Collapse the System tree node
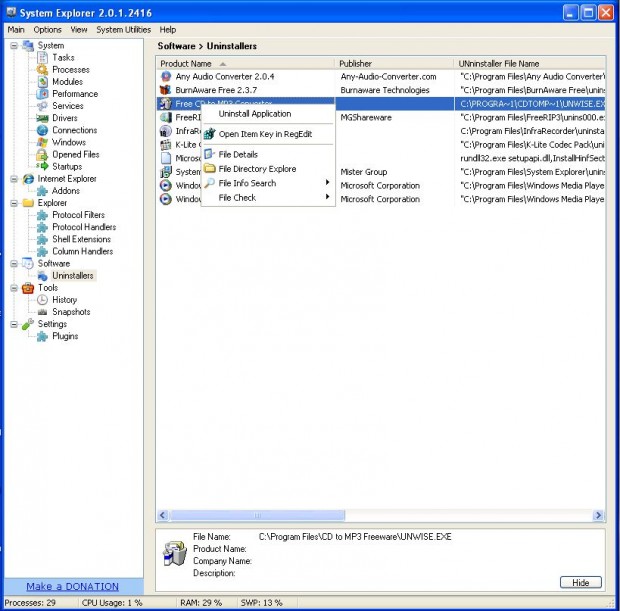This screenshot has width=620, height=611. (14, 45)
